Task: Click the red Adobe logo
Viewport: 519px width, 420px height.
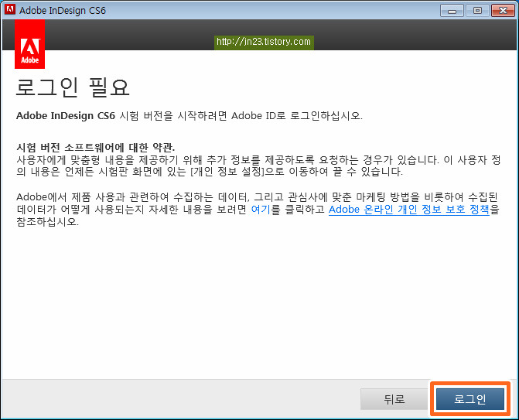Action: (30, 44)
